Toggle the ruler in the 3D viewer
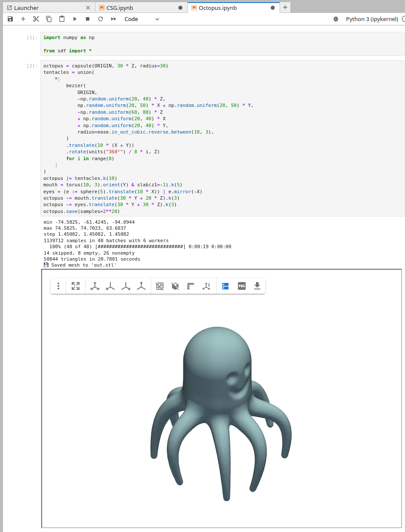The width and height of the screenshot is (405, 532). tap(191, 286)
